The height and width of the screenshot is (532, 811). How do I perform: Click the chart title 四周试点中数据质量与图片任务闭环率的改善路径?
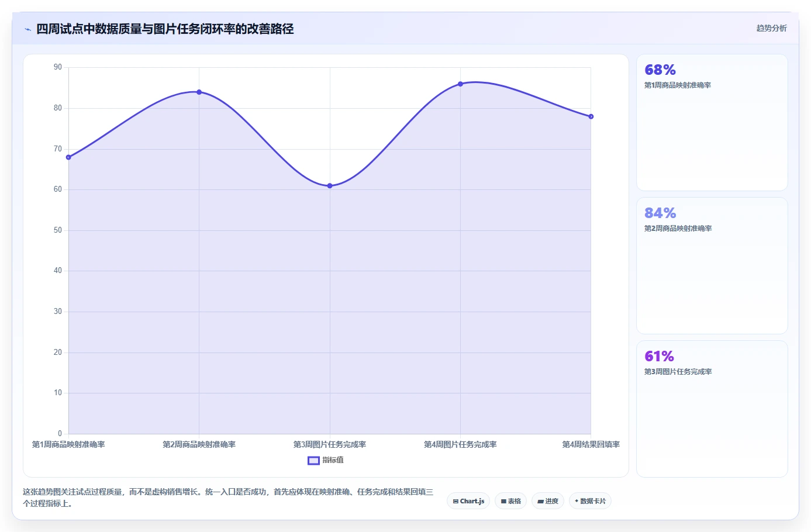click(x=165, y=29)
